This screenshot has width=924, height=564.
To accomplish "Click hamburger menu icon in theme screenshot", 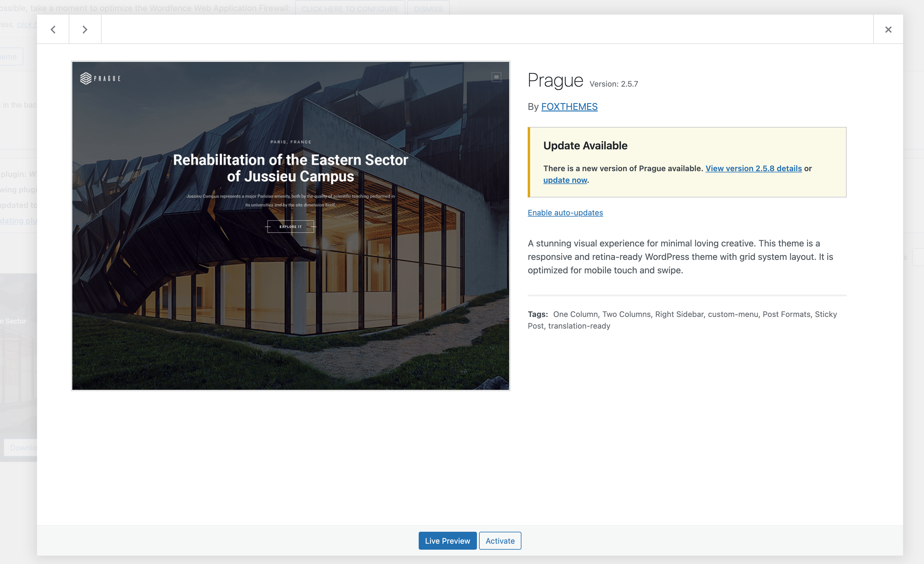I will tap(496, 77).
